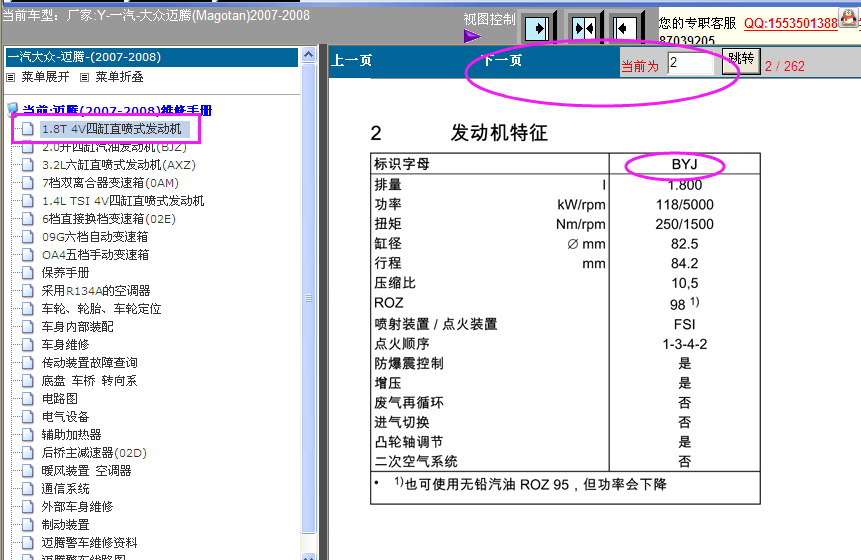861x560 pixels.
Task: Click the 250/1500 torque value
Action: click(x=684, y=225)
